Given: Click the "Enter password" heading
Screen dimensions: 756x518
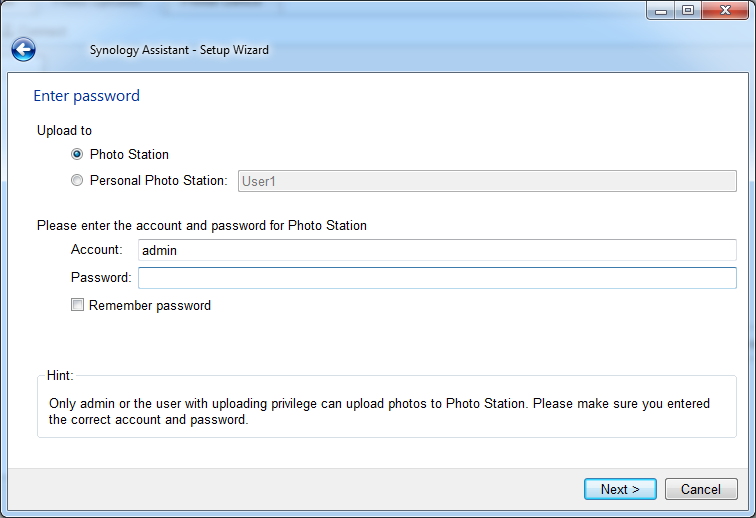Looking at the screenshot, I should 86,96.
